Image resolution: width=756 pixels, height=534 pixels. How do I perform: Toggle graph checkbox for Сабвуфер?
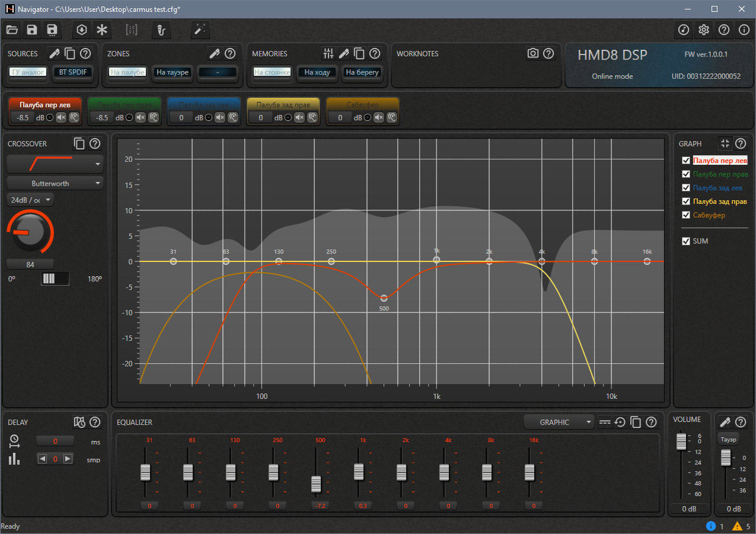coord(686,215)
